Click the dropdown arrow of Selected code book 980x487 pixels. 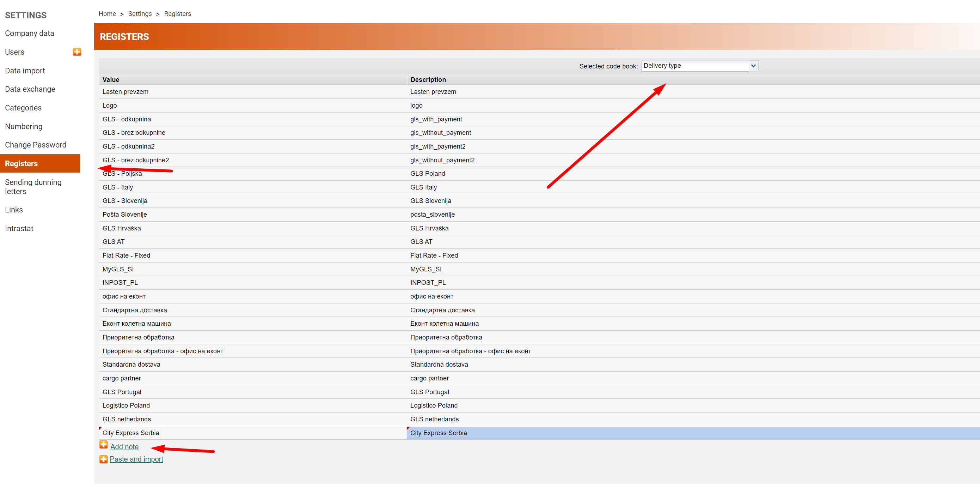[x=753, y=66]
